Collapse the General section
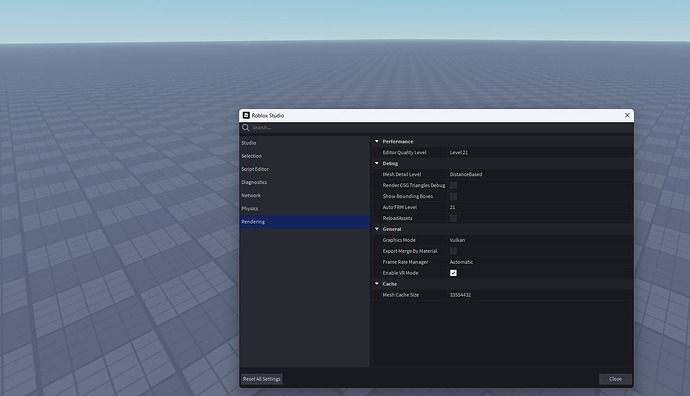The image size is (690, 396). [377, 229]
